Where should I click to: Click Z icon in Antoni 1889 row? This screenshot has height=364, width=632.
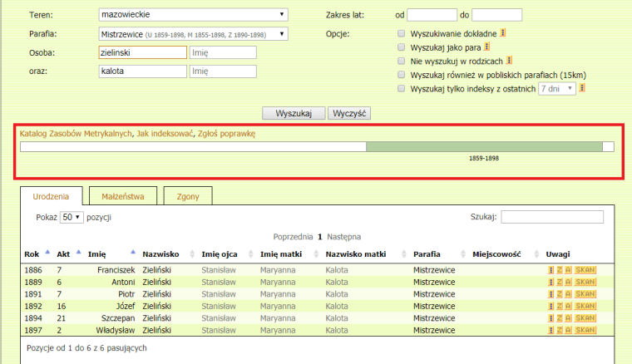click(560, 283)
